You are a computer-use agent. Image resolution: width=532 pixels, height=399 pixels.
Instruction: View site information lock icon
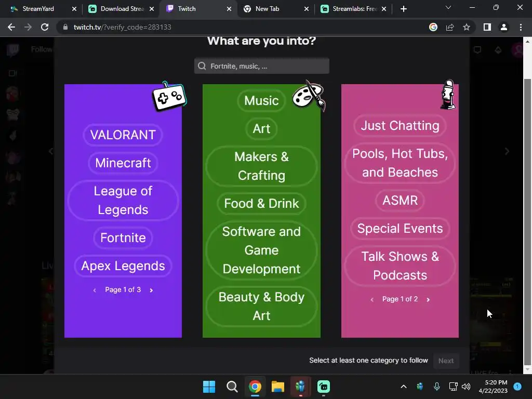coord(65,27)
